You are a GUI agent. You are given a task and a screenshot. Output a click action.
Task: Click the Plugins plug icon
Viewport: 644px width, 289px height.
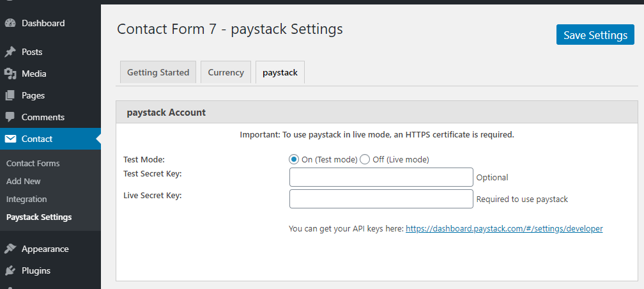(10, 271)
